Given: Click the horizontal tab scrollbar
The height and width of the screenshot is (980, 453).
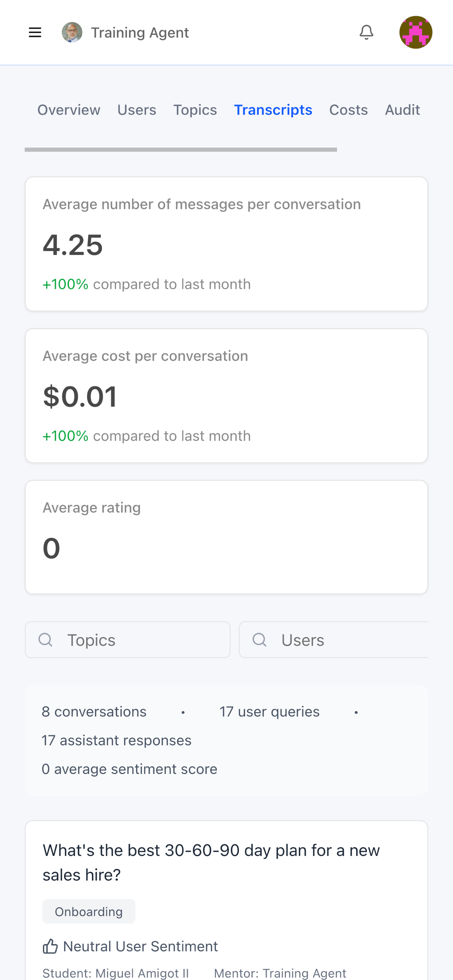Looking at the screenshot, I should pos(181,150).
